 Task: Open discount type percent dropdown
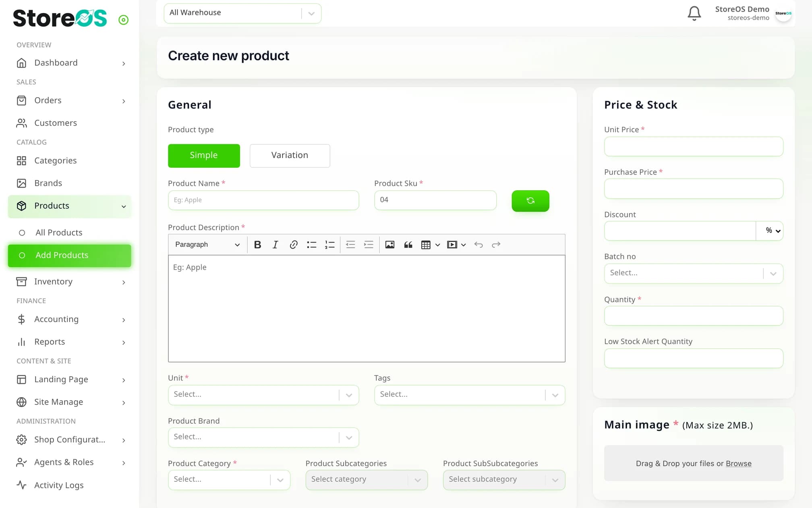coord(770,231)
